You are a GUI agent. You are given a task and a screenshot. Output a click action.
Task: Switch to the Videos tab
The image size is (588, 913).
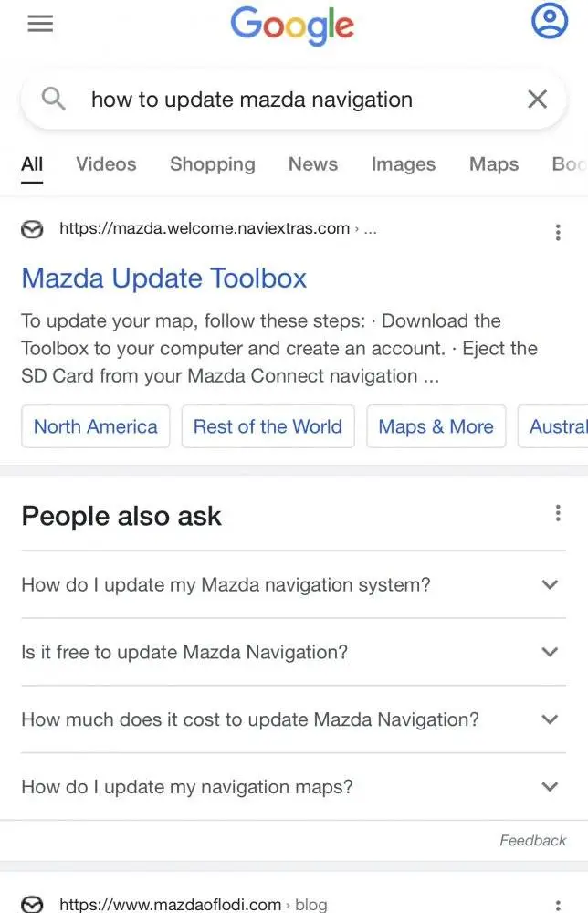click(x=106, y=164)
